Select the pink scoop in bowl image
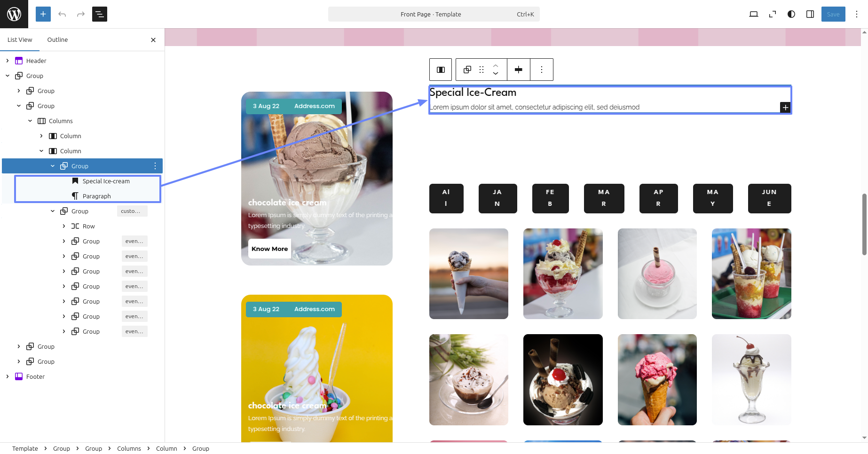 point(657,274)
